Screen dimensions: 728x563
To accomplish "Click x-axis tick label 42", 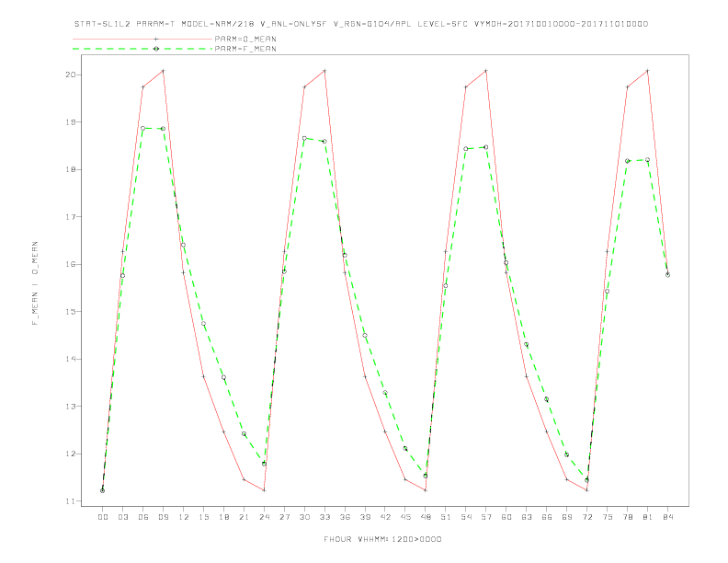I will [385, 517].
